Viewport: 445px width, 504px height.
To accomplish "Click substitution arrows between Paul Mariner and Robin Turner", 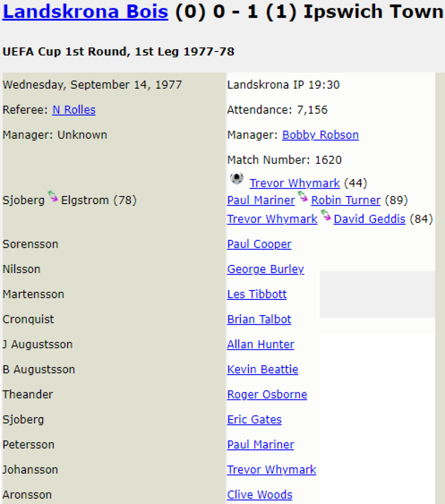I will (303, 197).
